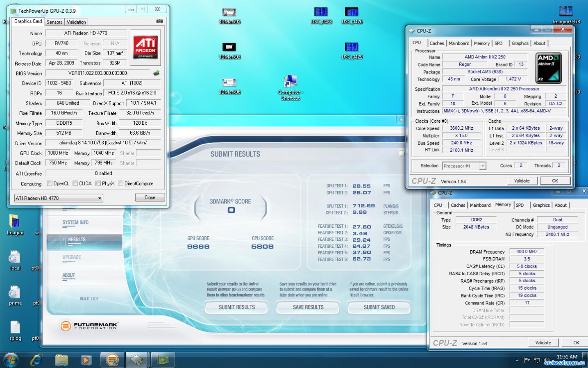Select the Imagini folder on the desktop

click(x=15, y=225)
